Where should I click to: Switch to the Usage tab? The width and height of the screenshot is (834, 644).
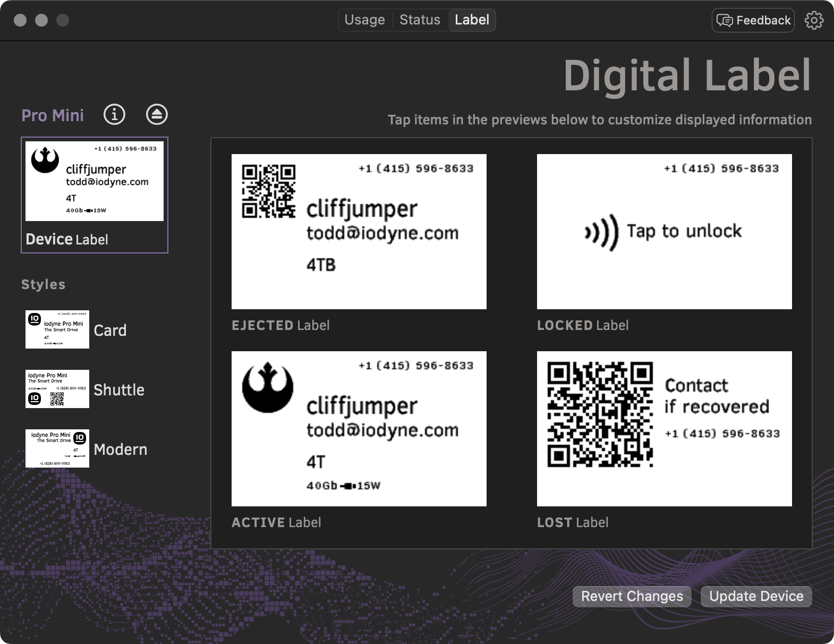(364, 20)
